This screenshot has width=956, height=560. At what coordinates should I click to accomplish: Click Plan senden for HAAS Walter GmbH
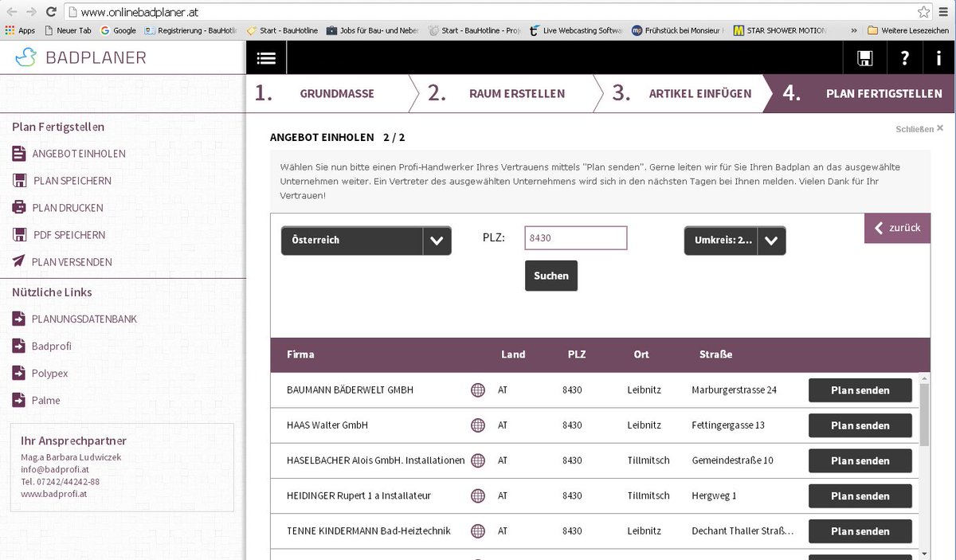click(860, 425)
